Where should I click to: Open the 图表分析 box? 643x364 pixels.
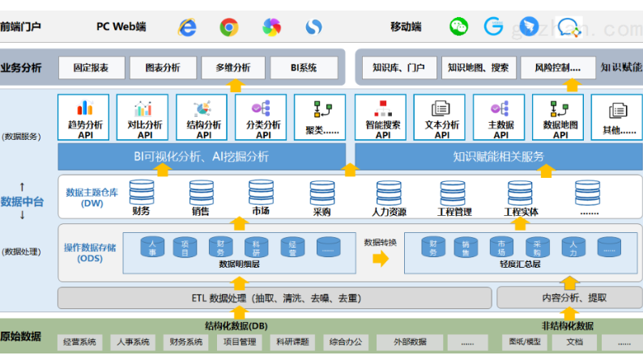[x=163, y=68]
